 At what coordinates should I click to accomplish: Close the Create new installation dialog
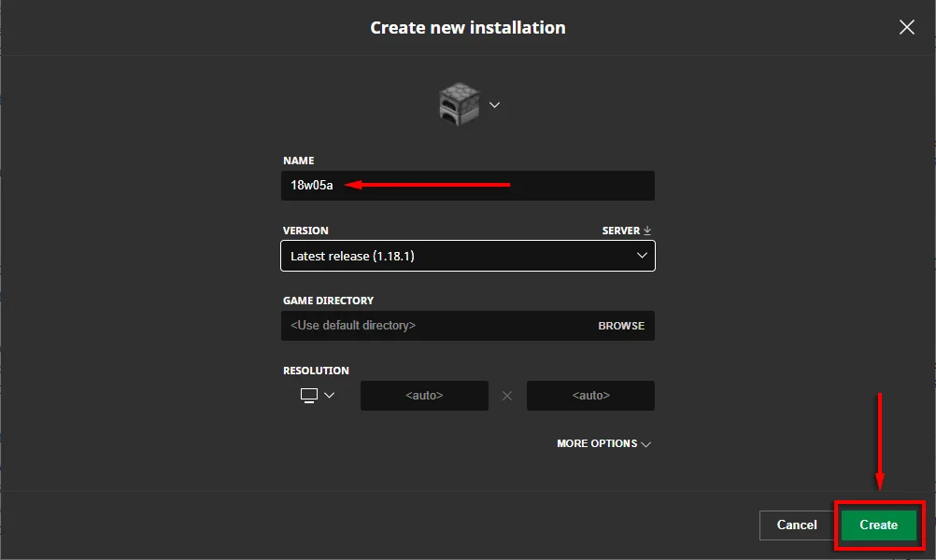[x=907, y=27]
